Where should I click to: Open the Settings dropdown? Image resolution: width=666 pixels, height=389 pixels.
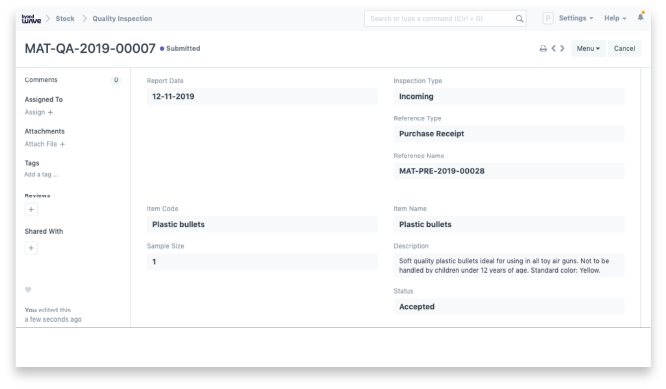click(x=576, y=18)
